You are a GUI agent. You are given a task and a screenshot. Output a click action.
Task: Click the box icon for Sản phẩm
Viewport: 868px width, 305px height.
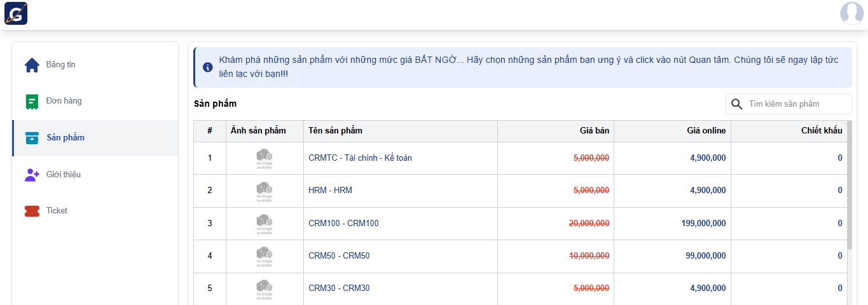pos(32,138)
